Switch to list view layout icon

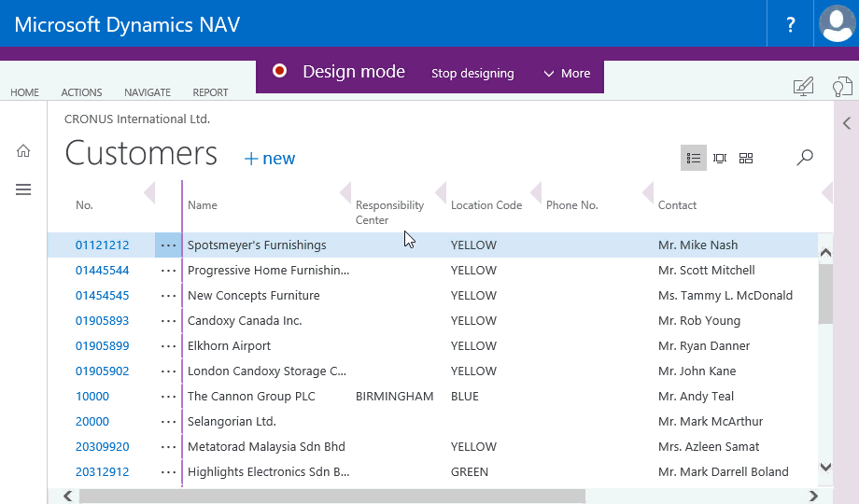point(693,158)
